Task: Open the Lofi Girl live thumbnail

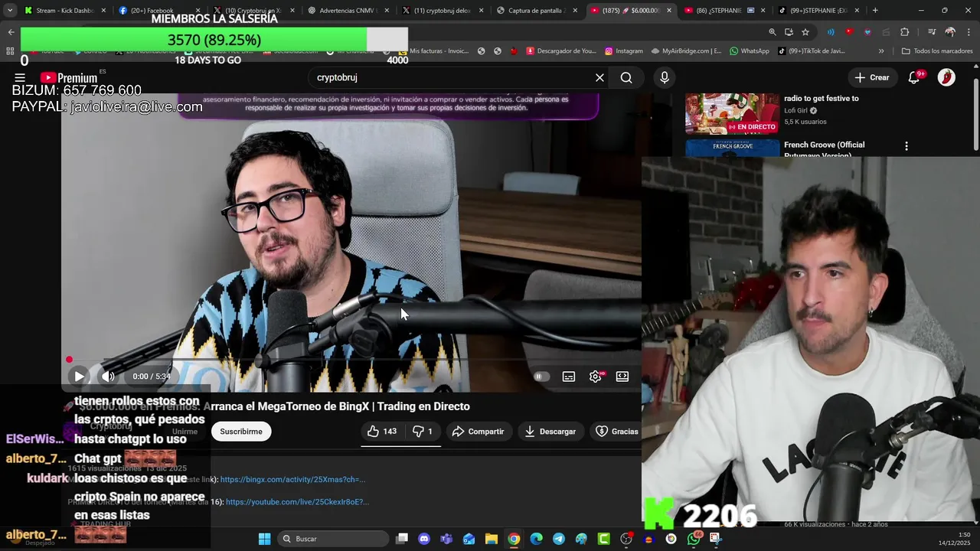Action: point(732,113)
